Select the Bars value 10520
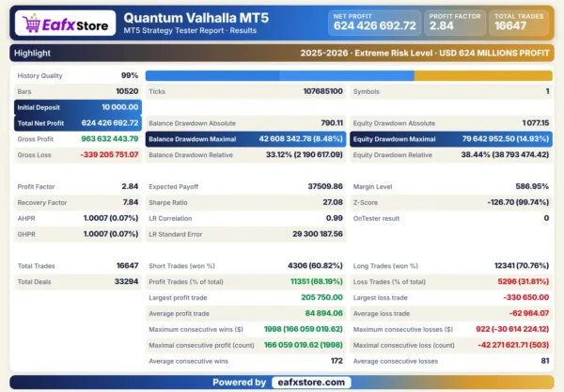Image resolution: width=564 pixels, height=392 pixels. click(x=127, y=91)
